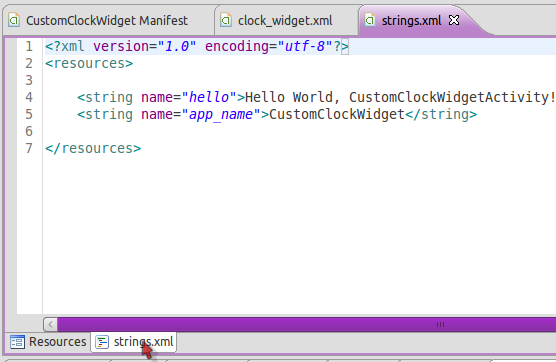Click the CustomClockWidget Manifest tab file icon
The height and width of the screenshot is (362, 556).
14,20
